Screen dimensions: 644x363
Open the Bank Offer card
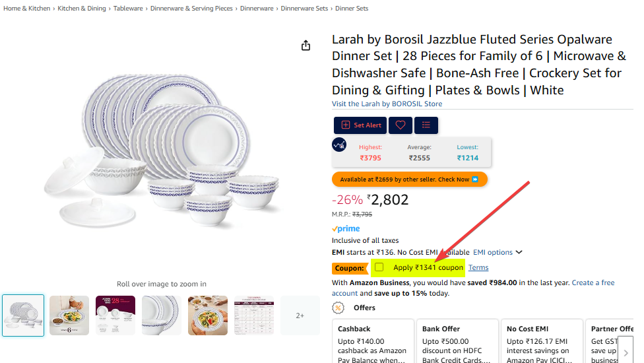tap(457, 341)
